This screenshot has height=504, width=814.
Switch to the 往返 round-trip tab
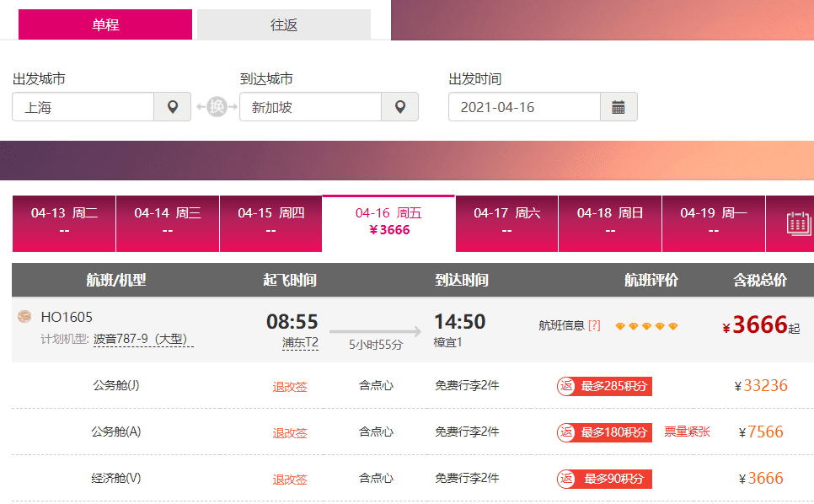[x=284, y=24]
